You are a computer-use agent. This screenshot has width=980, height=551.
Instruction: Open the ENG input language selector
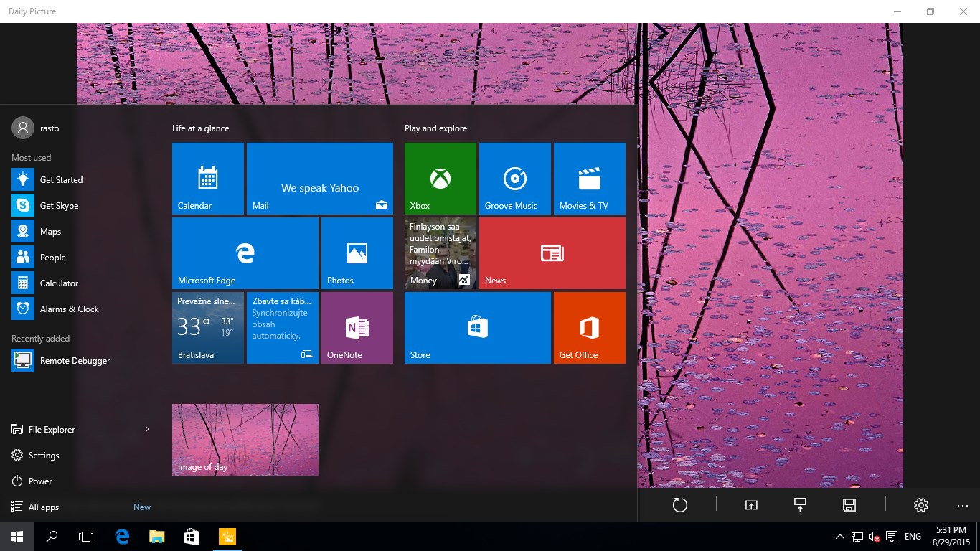(x=913, y=537)
